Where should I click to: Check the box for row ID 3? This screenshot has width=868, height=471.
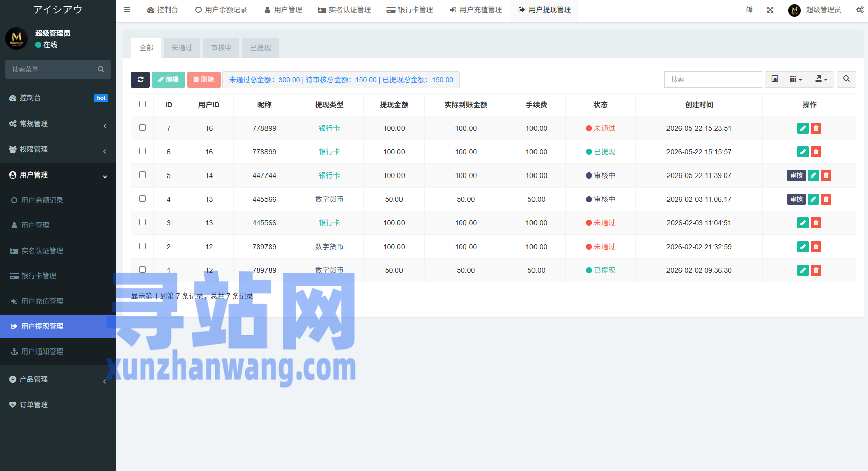point(142,222)
